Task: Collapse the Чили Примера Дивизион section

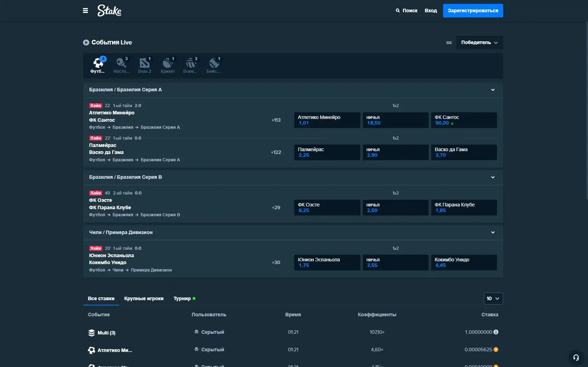Action: pyautogui.click(x=493, y=232)
